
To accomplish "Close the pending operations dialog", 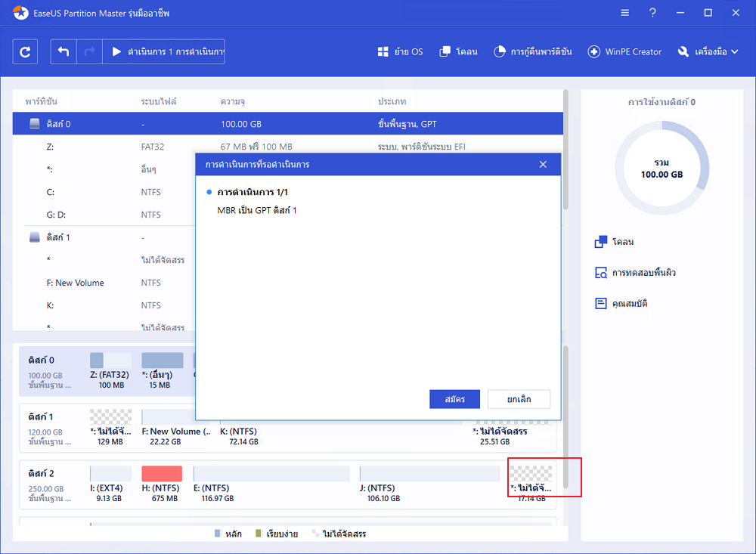I will [x=543, y=165].
